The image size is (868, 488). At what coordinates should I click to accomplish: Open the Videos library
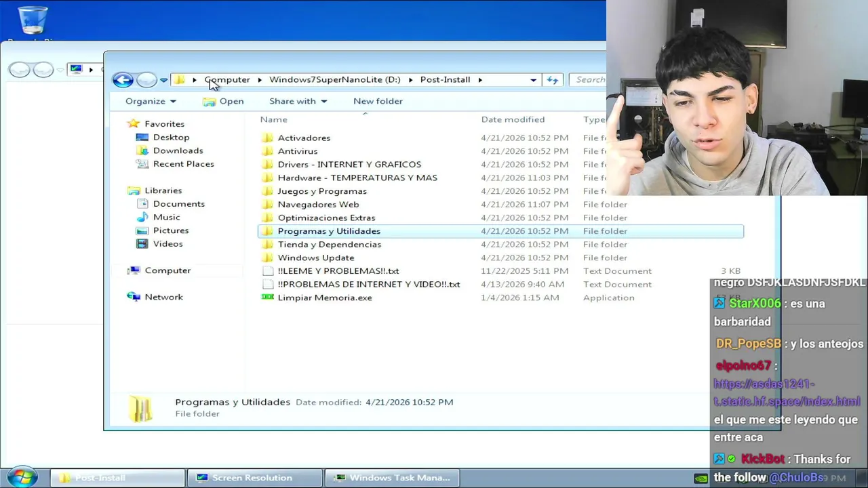[167, 244]
